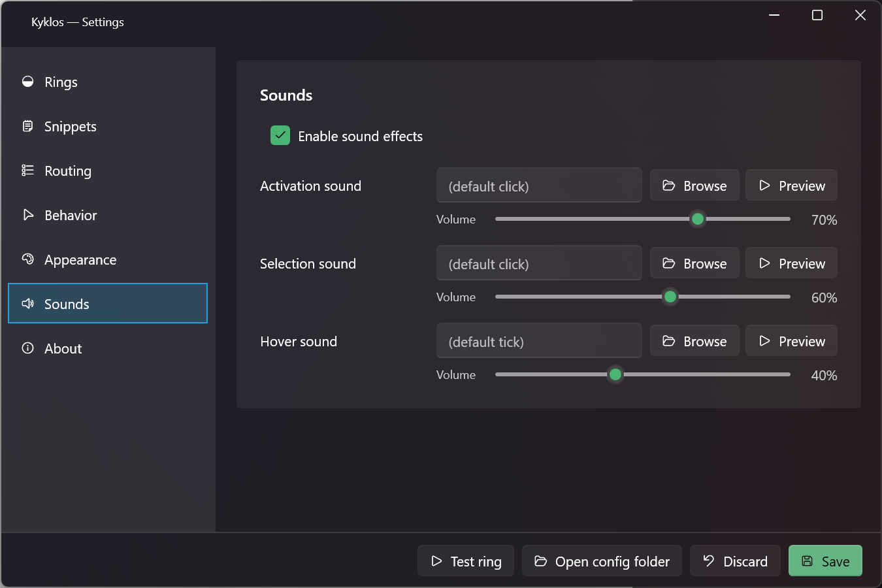Click Selection sound volume slider thumb
882x588 pixels.
pyautogui.click(x=670, y=297)
